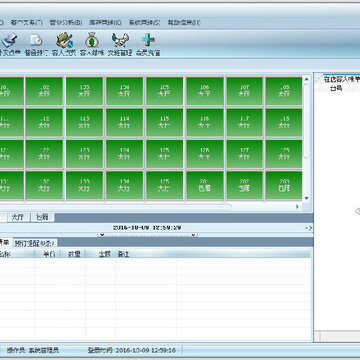360x360 pixels.
Task: Open the 营业分析(B) menu
Action: 66,23
